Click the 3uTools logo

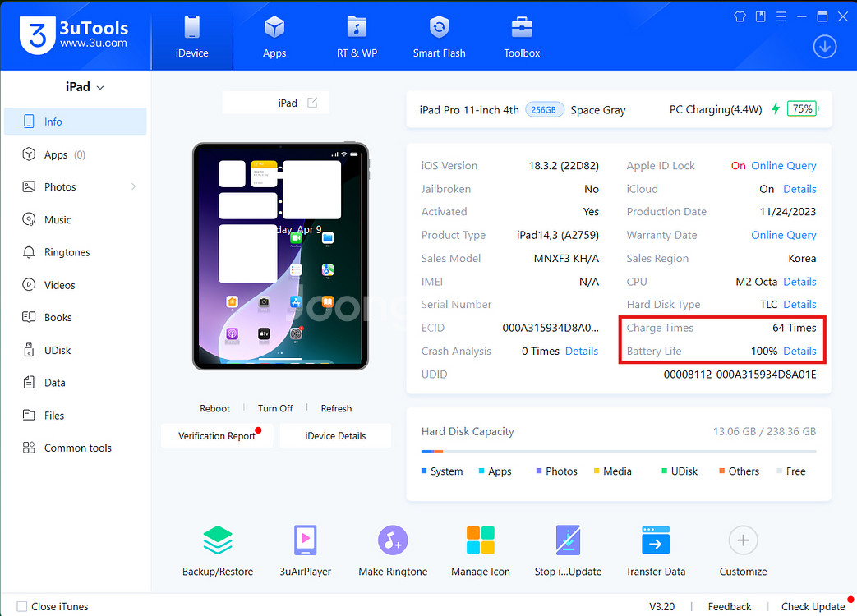(74, 35)
